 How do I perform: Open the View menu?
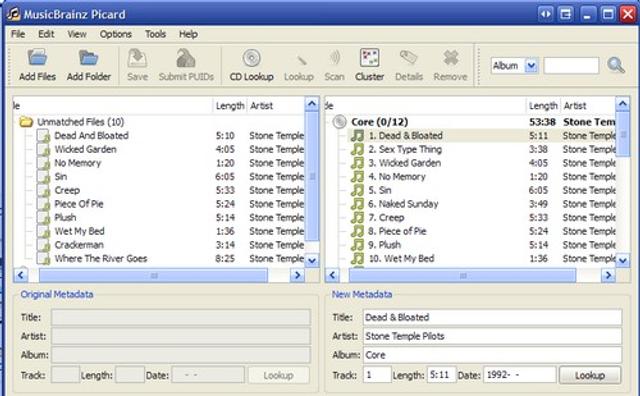coord(77,34)
